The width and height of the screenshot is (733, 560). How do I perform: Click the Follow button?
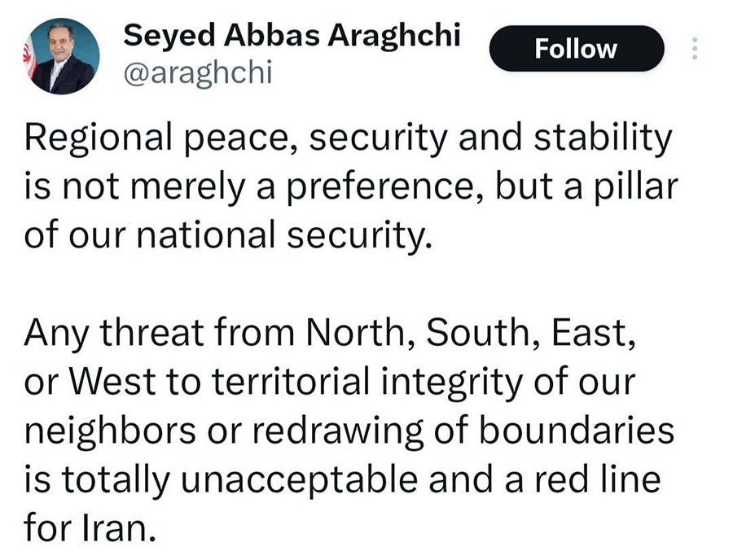(576, 49)
